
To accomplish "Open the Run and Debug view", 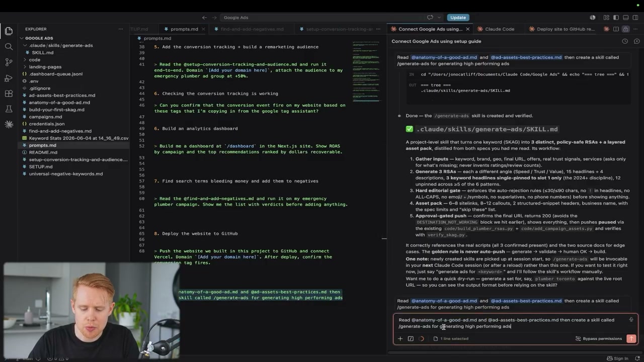I will [x=9, y=78].
